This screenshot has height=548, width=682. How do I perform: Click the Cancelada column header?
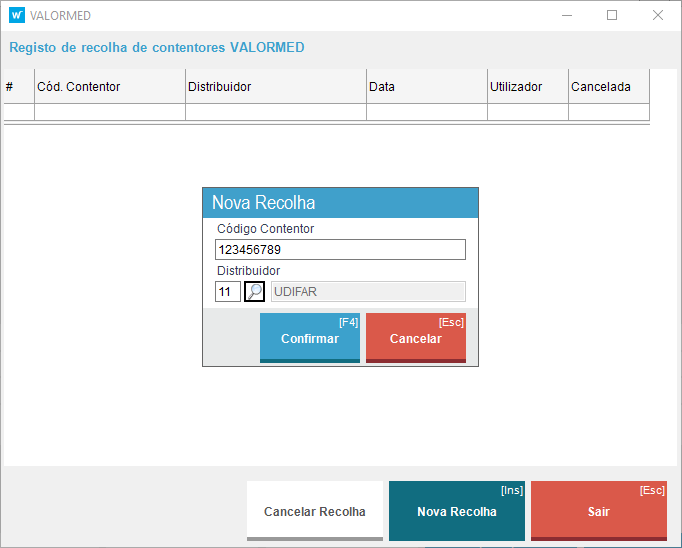(x=608, y=87)
